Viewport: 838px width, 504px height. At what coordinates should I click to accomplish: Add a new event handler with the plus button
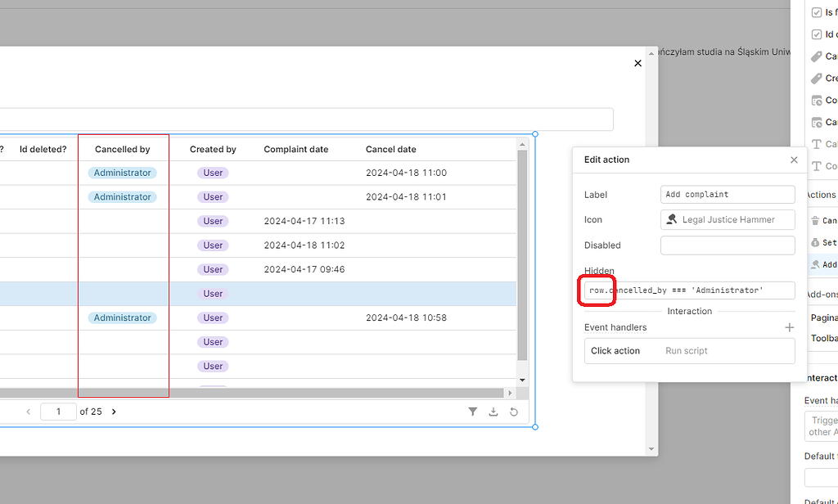790,326
